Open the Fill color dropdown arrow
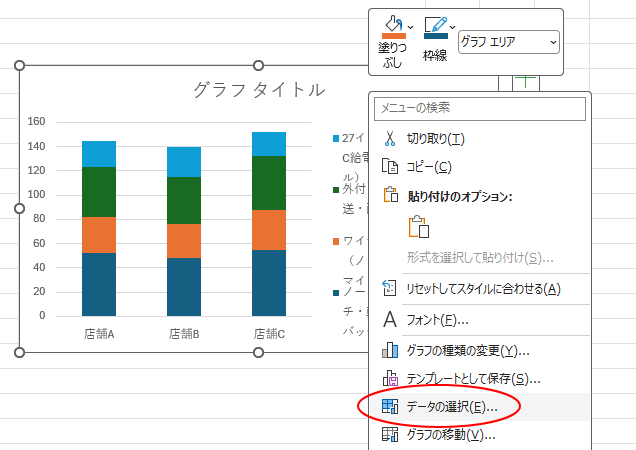The width and height of the screenshot is (636, 450). tap(411, 24)
